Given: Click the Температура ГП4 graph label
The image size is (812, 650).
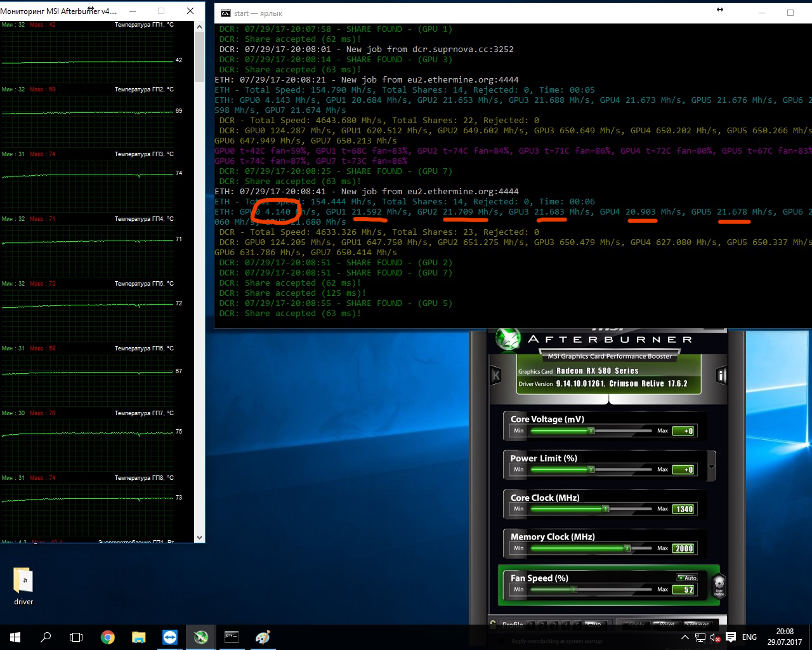Looking at the screenshot, I should click(144, 219).
